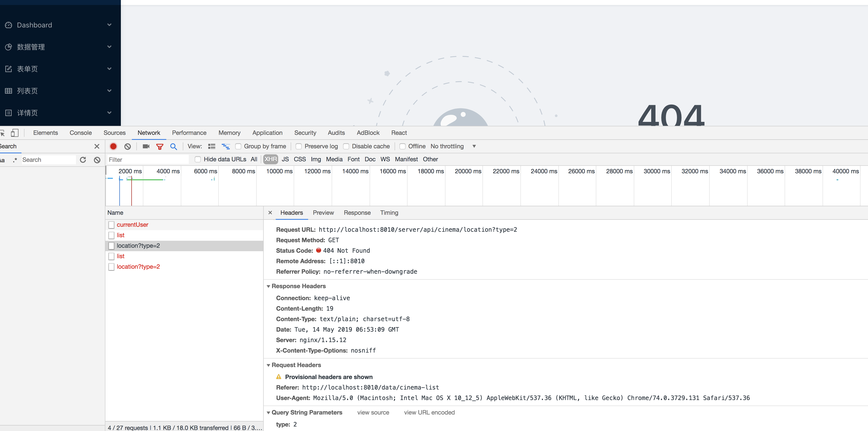This screenshot has width=868, height=431.
Task: Select the currentUser request
Action: 132,224
